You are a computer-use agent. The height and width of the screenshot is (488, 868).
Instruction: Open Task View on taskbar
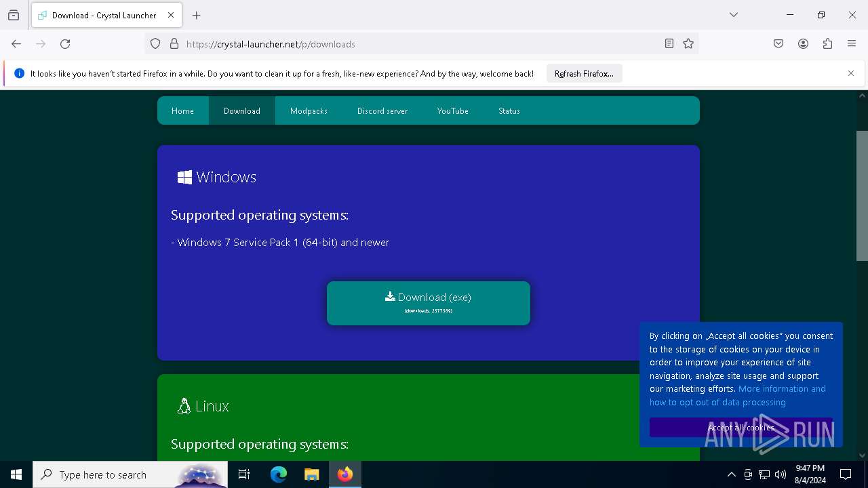tap(244, 474)
